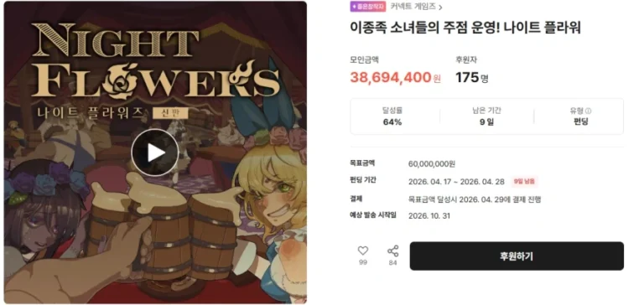The image size is (644, 305).
Task: Open the share icon options
Action: pyautogui.click(x=393, y=251)
